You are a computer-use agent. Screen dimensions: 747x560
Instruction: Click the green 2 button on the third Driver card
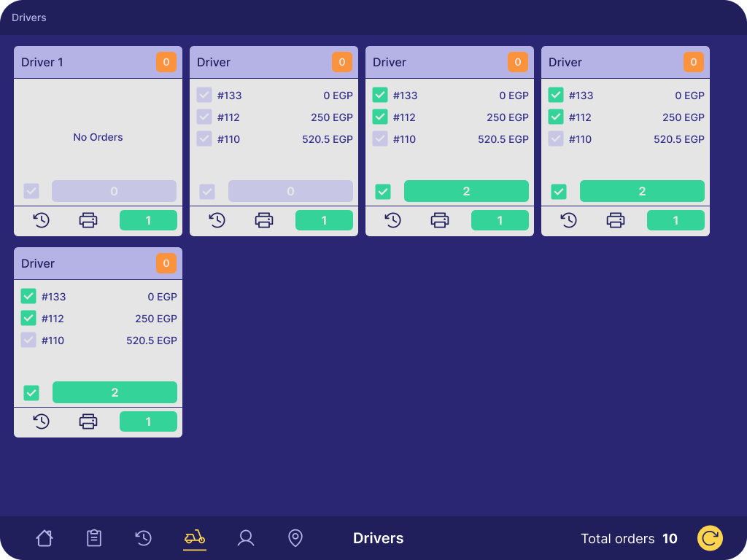point(466,190)
